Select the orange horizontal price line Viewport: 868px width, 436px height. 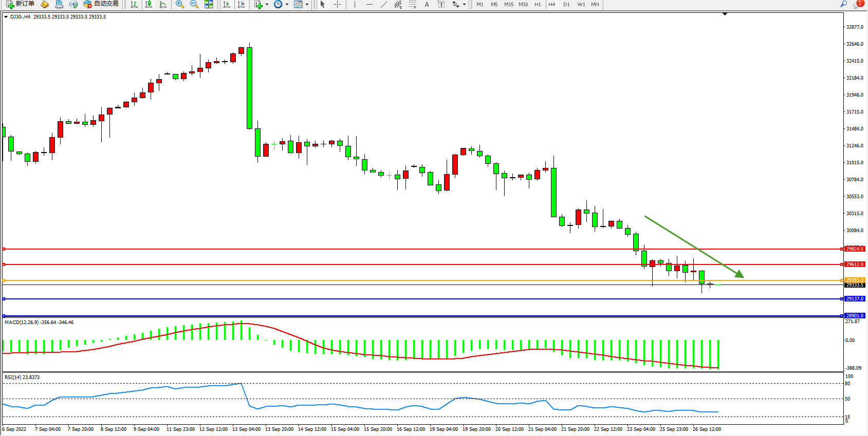(x=411, y=280)
